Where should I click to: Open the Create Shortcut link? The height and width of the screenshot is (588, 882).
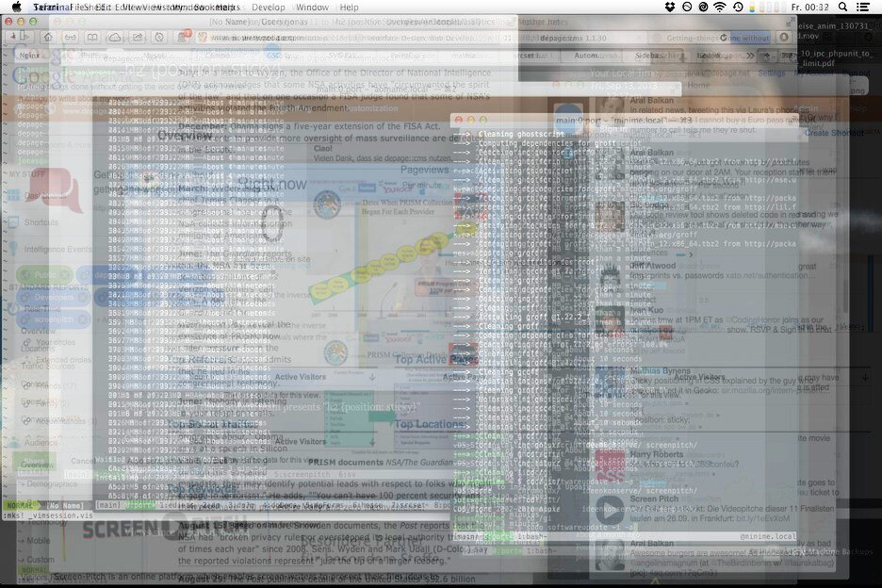[x=834, y=133]
